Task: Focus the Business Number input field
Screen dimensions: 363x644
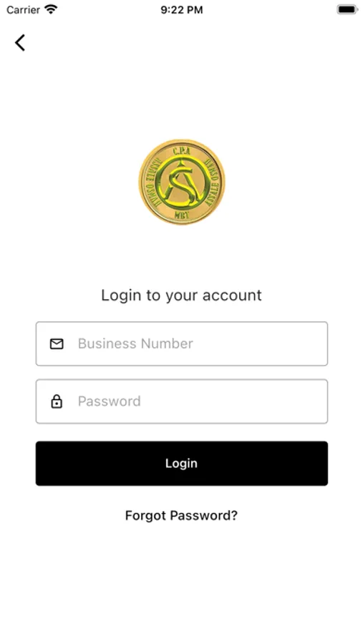Action: (x=182, y=343)
